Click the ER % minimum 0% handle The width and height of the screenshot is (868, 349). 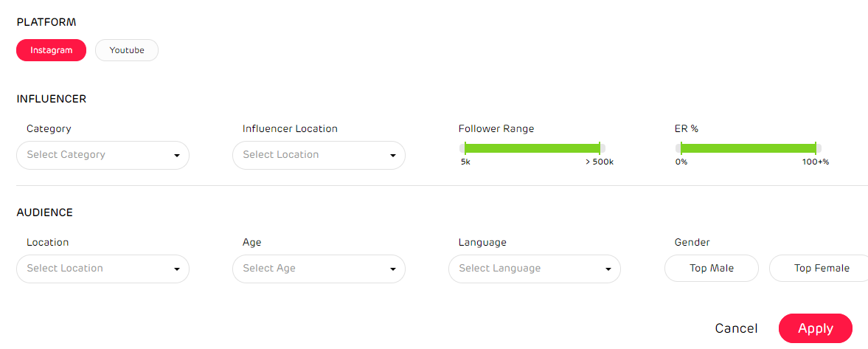tap(681, 148)
